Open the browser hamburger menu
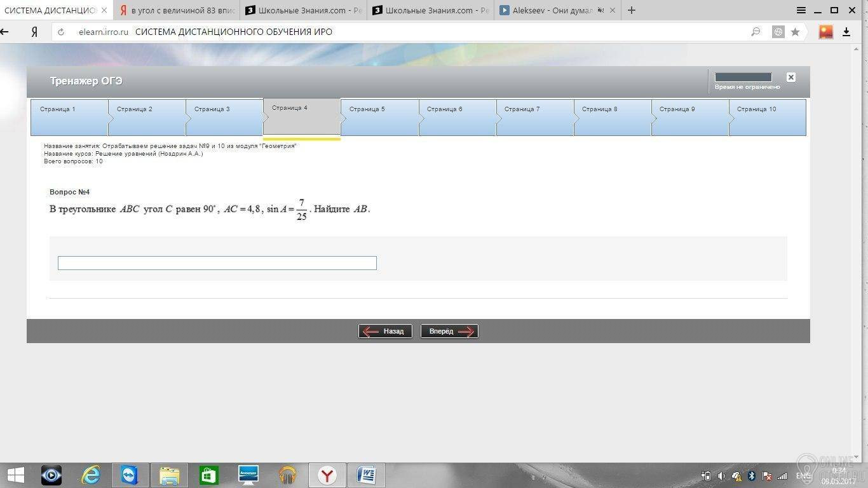Screen dimensions: 868x488 pos(801,10)
